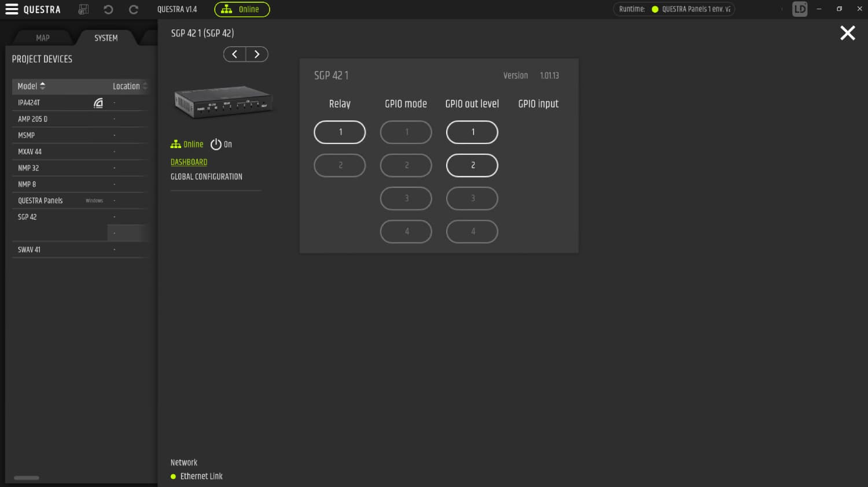This screenshot has height=487, width=868.
Task: Toggle GPIO out level 1 off
Action: click(472, 132)
